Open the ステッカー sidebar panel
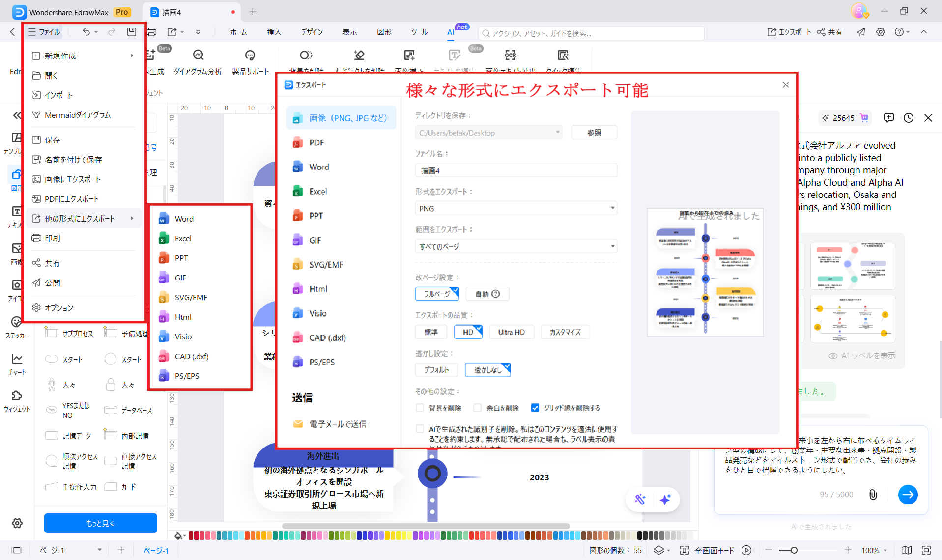The image size is (942, 560). tap(17, 327)
